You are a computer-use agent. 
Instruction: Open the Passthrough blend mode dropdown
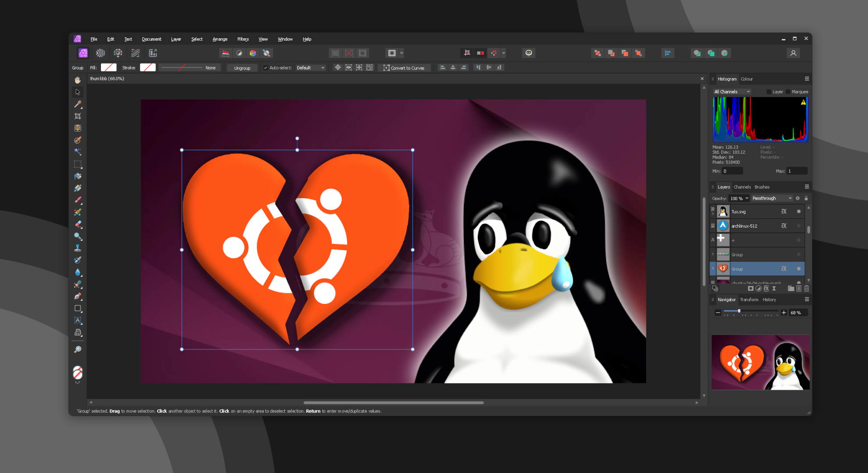coord(772,198)
